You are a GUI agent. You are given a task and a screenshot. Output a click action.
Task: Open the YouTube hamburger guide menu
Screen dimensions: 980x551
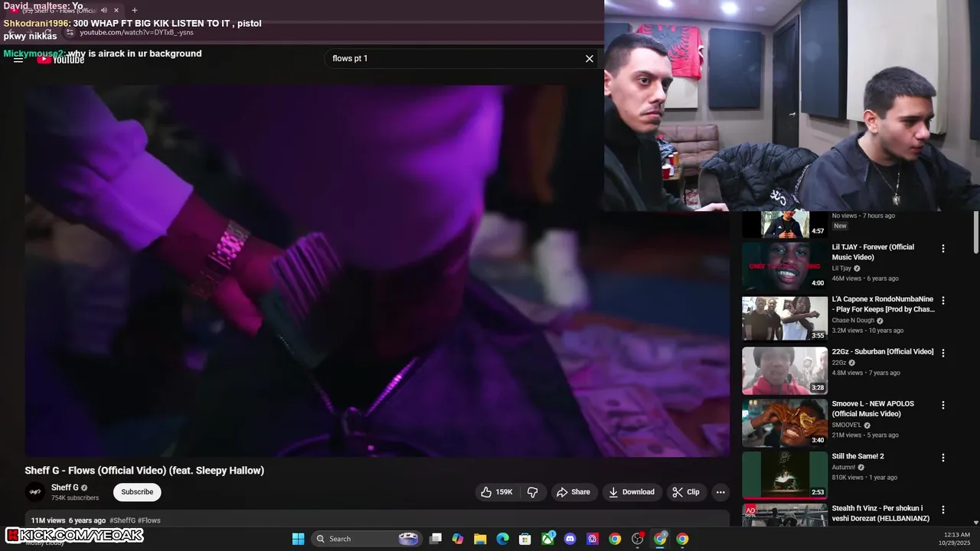coord(18,59)
